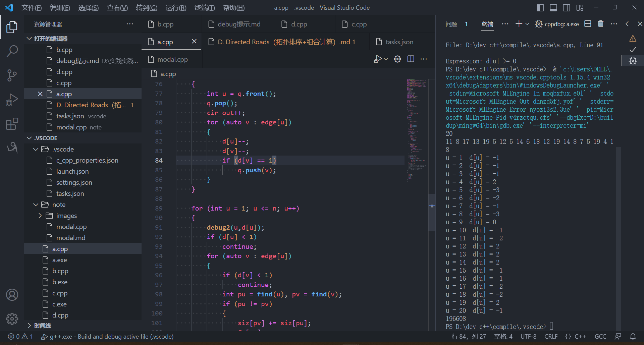Open the Search view in activity bar

coord(12,51)
